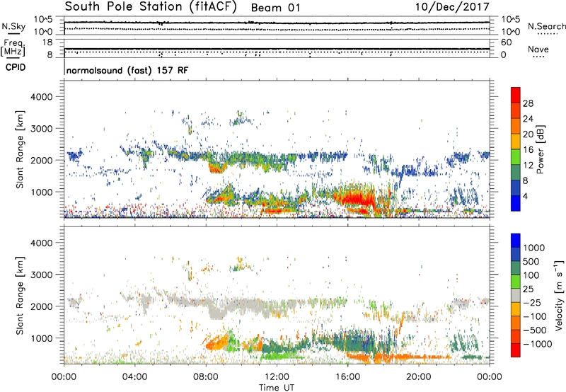
Task: Click the '04:00' time axis tick label
Action: point(134,377)
